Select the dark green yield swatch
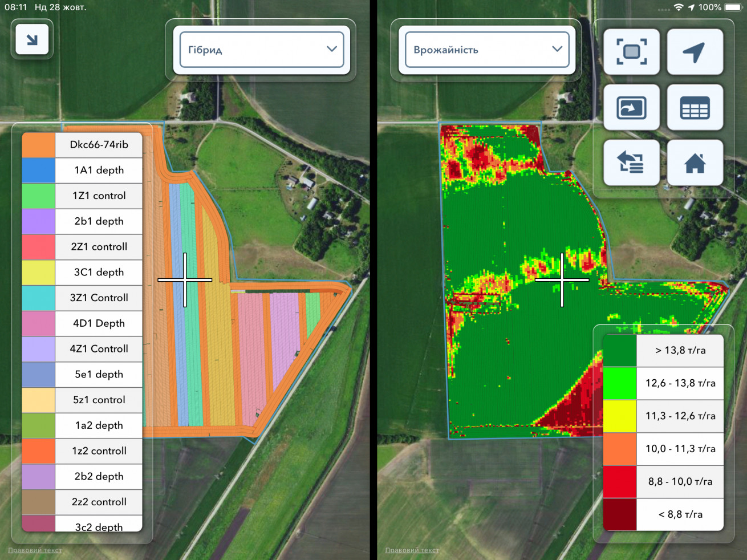The height and width of the screenshot is (560, 747). click(620, 350)
